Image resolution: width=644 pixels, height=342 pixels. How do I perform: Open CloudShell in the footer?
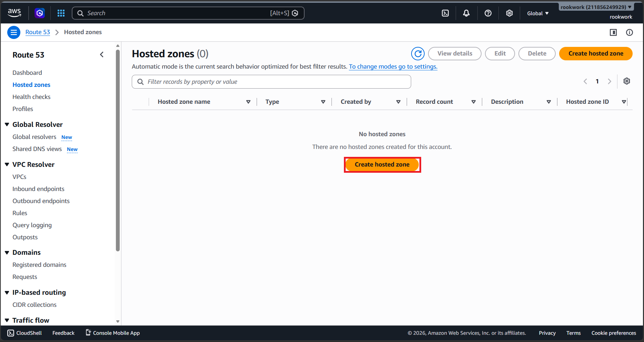click(24, 333)
